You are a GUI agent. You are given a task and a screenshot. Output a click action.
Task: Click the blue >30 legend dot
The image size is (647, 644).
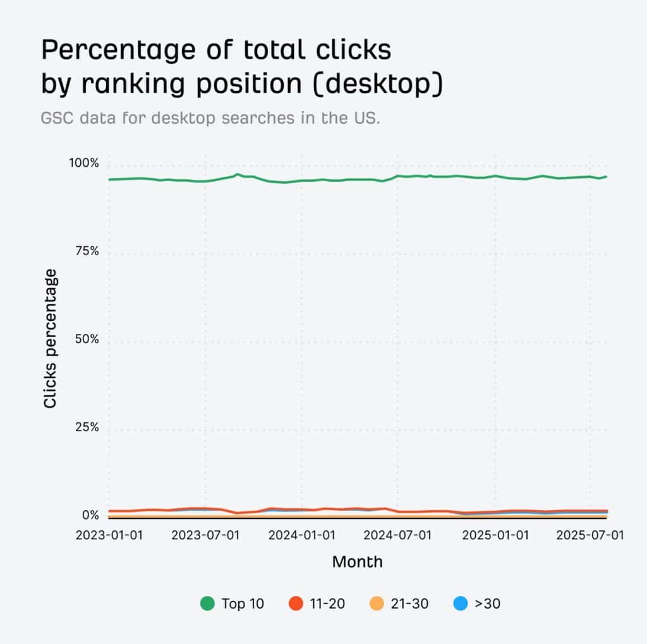[x=461, y=604]
